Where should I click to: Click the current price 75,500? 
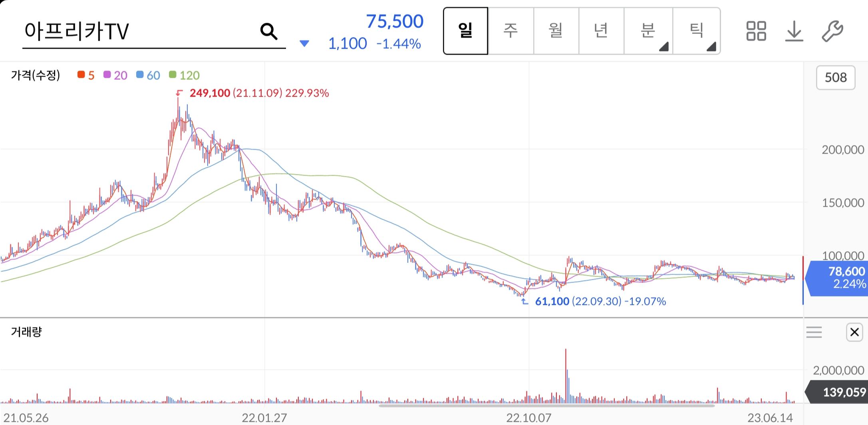(395, 22)
